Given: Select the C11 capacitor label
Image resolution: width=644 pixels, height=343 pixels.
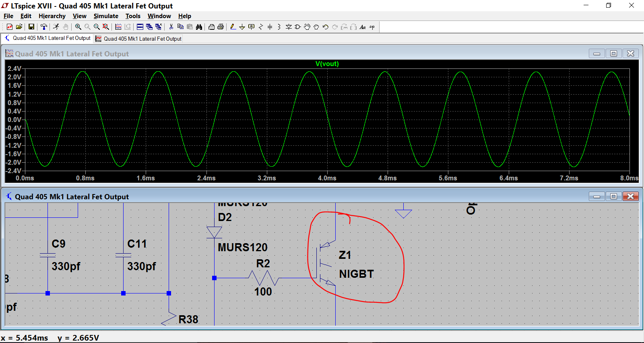Looking at the screenshot, I should tap(137, 244).
